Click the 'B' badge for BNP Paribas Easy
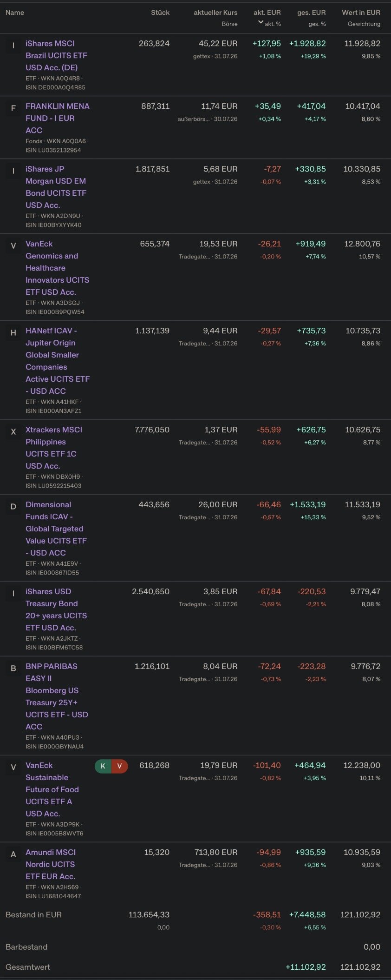The height and width of the screenshot is (980, 391). click(13, 669)
